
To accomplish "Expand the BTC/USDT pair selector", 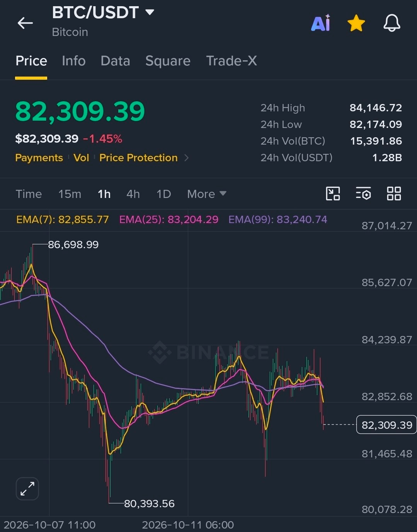I will point(150,12).
